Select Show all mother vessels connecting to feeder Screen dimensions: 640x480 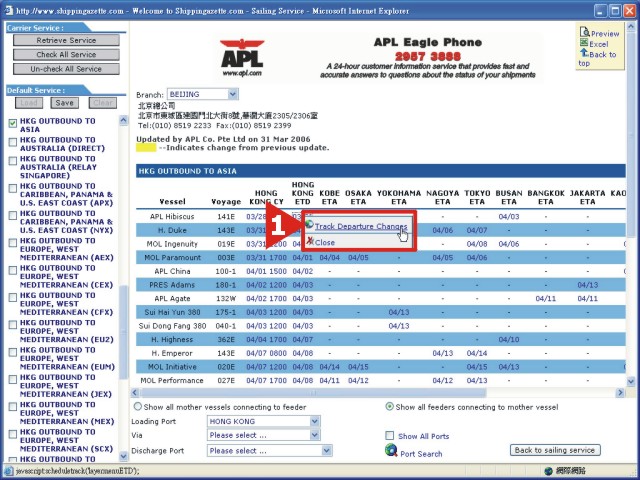tap(138, 407)
